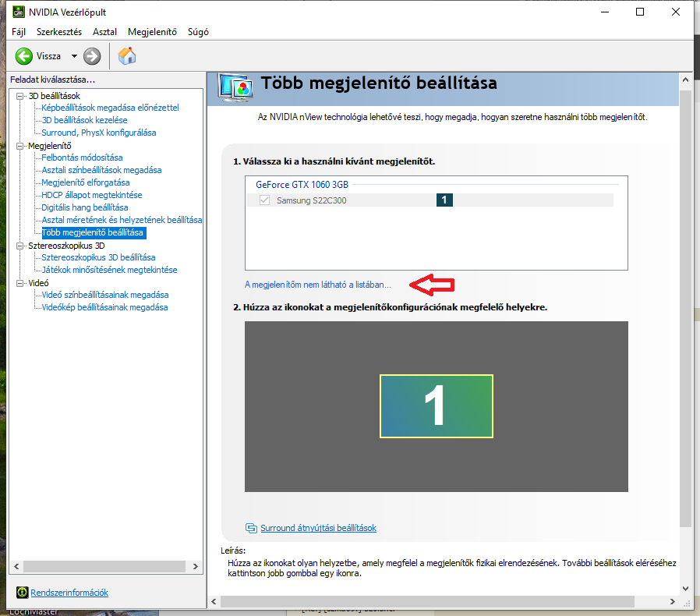Image resolution: width=700 pixels, height=616 pixels.
Task: Select Több megjelenítő beállítása tree item
Action: click(94, 232)
